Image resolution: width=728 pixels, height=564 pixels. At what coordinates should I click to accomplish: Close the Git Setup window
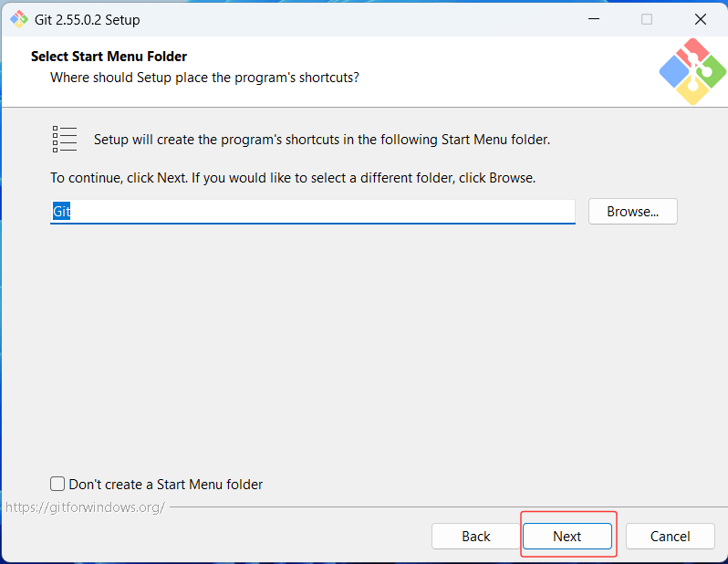pyautogui.click(x=700, y=19)
